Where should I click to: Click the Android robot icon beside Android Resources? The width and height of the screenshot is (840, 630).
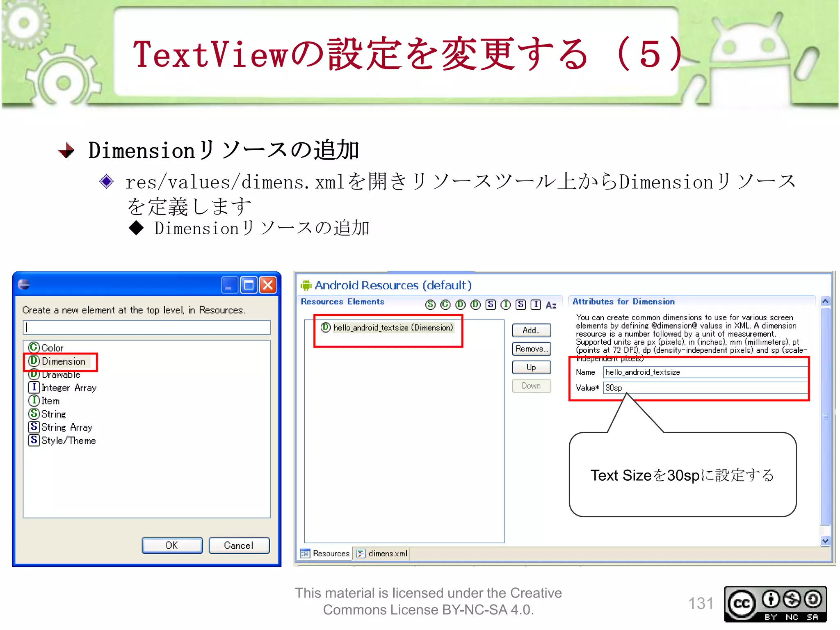pyautogui.click(x=306, y=285)
